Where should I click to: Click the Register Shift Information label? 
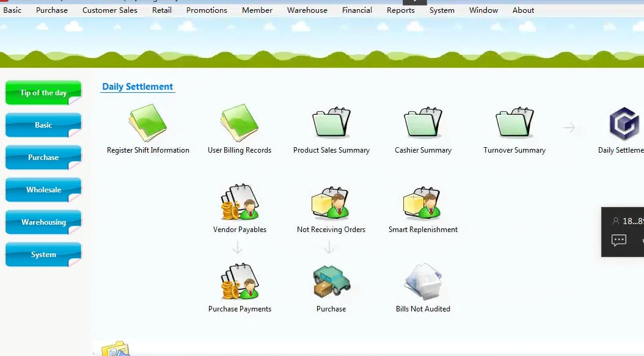pos(148,150)
